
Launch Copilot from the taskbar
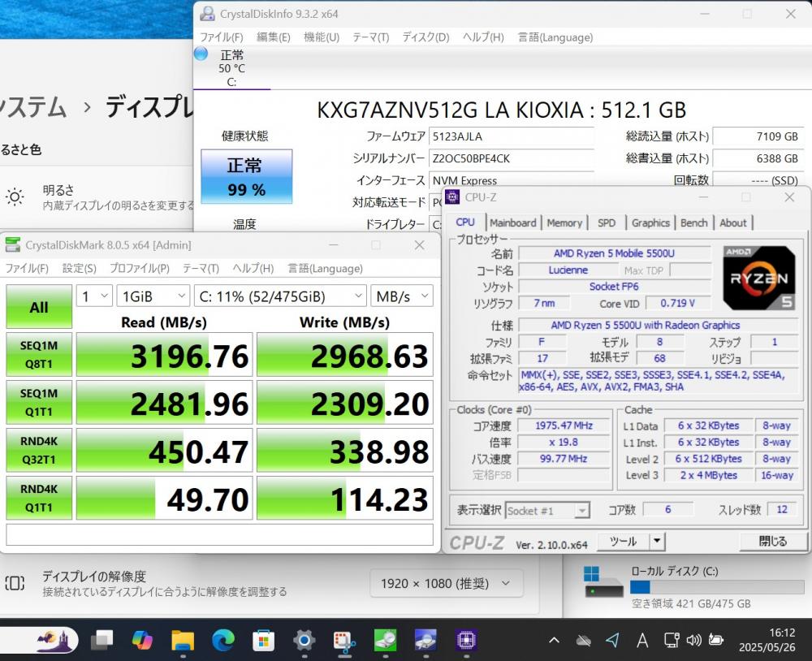pos(142,641)
